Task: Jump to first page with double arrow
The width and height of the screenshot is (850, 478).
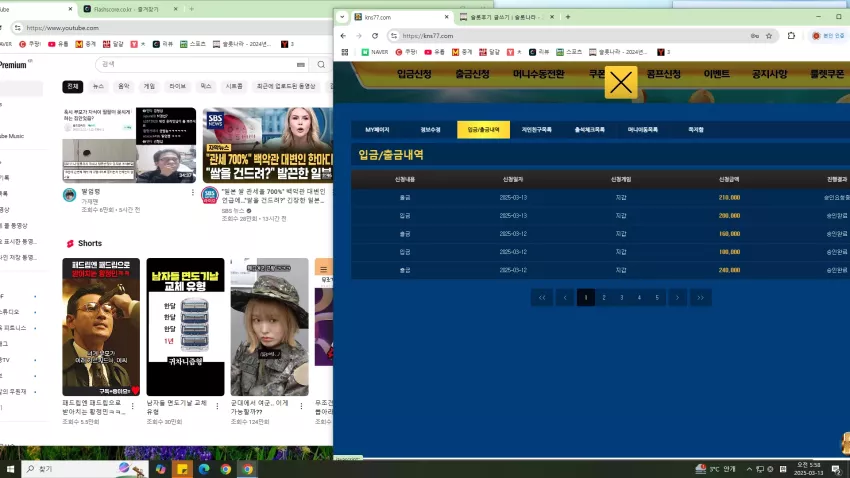Action: coord(542,298)
